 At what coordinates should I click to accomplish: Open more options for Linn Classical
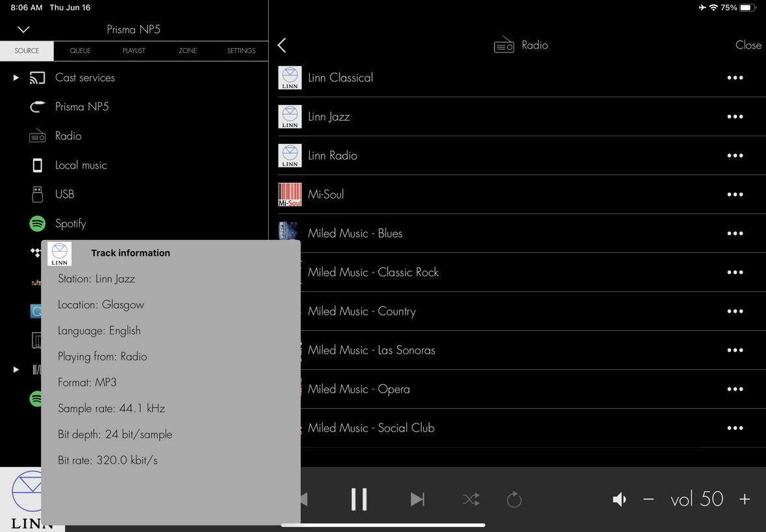point(735,78)
